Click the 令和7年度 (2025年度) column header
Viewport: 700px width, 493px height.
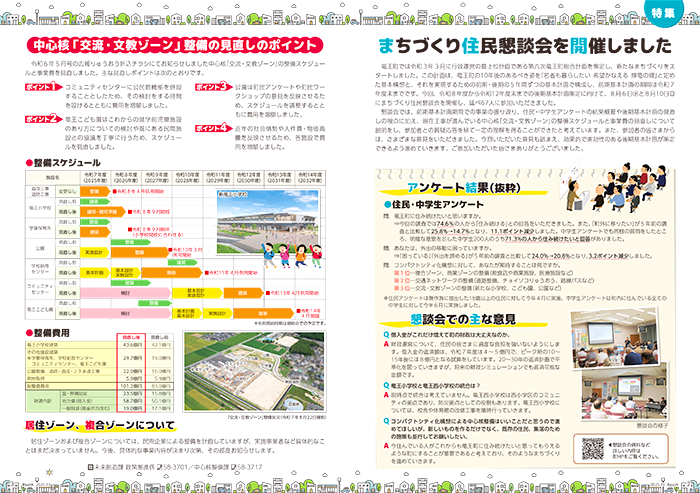tap(95, 177)
